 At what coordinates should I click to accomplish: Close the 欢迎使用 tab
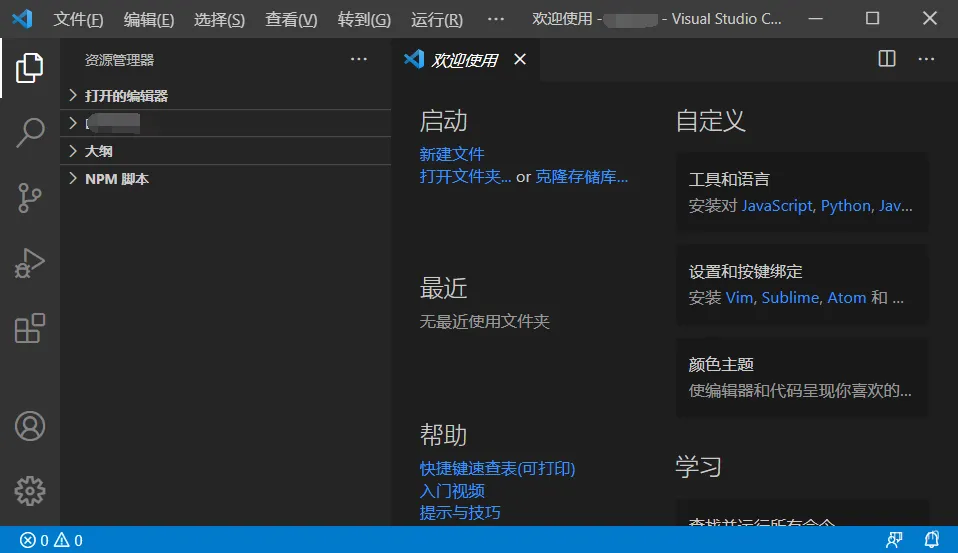520,59
